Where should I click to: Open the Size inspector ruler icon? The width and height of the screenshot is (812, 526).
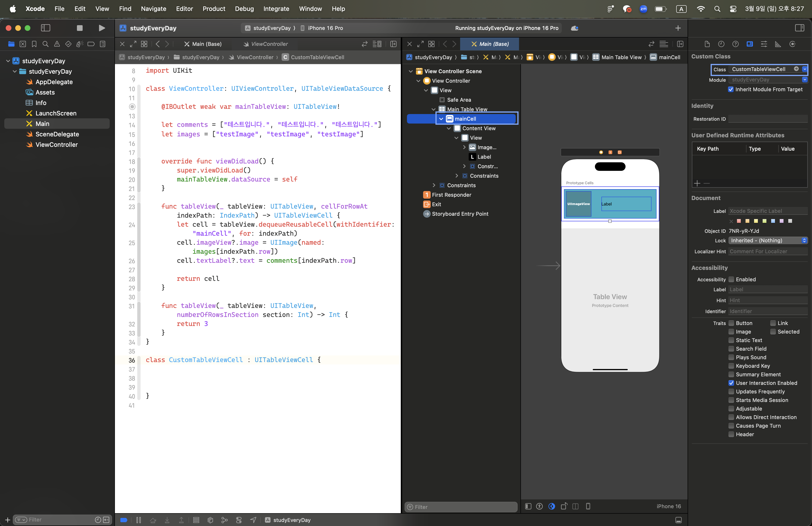(778, 44)
